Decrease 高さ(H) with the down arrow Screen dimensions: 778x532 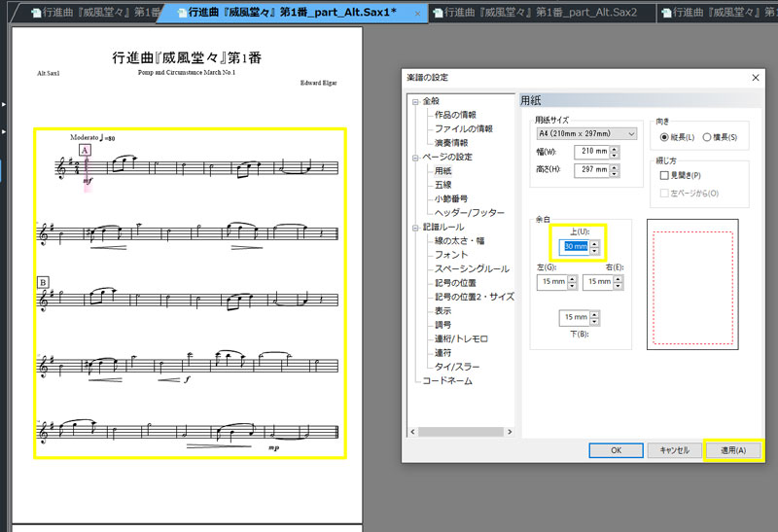[x=615, y=174]
